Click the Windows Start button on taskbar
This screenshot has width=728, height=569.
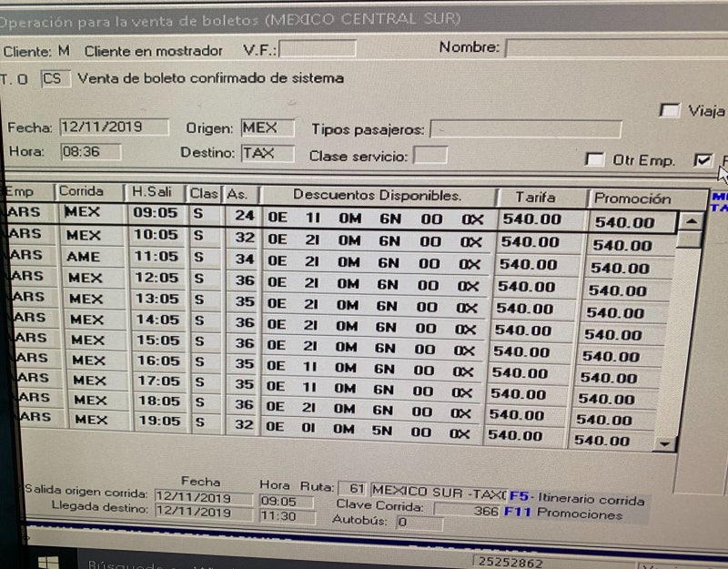tap(48, 562)
